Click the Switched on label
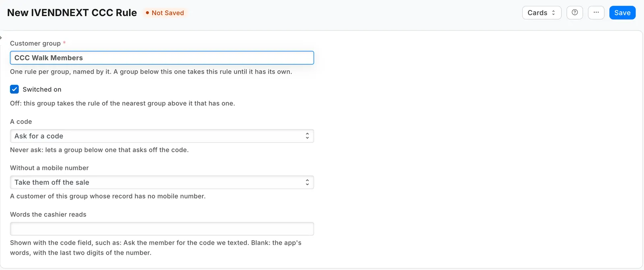 [x=42, y=89]
